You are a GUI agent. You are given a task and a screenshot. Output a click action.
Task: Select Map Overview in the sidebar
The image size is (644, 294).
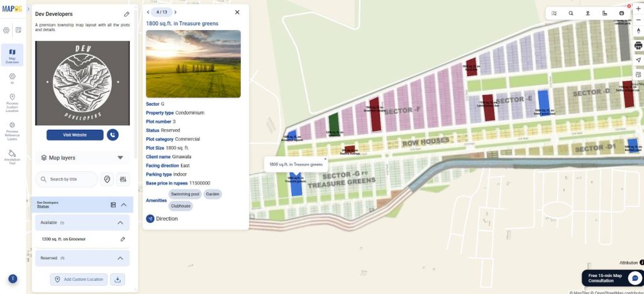tap(12, 55)
